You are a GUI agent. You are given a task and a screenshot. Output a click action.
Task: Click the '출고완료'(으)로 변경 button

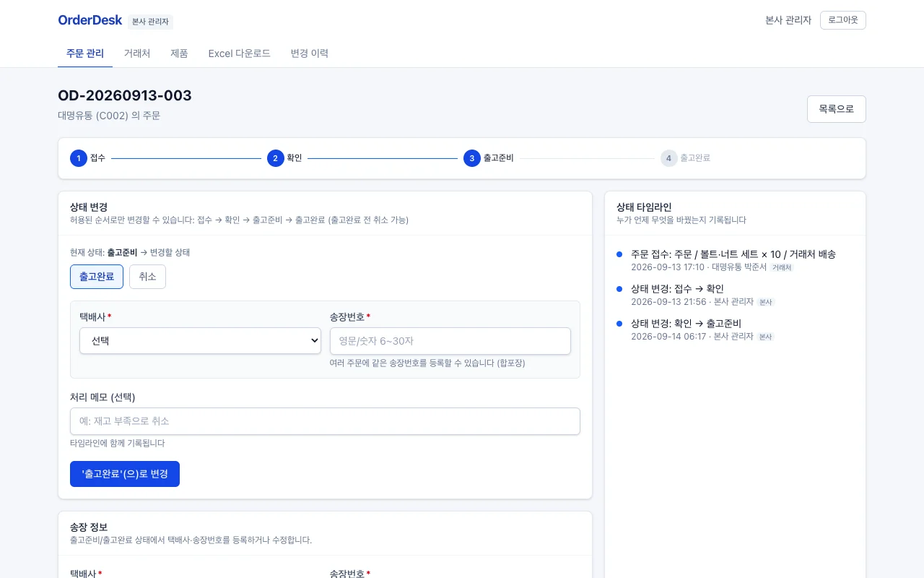pos(125,474)
